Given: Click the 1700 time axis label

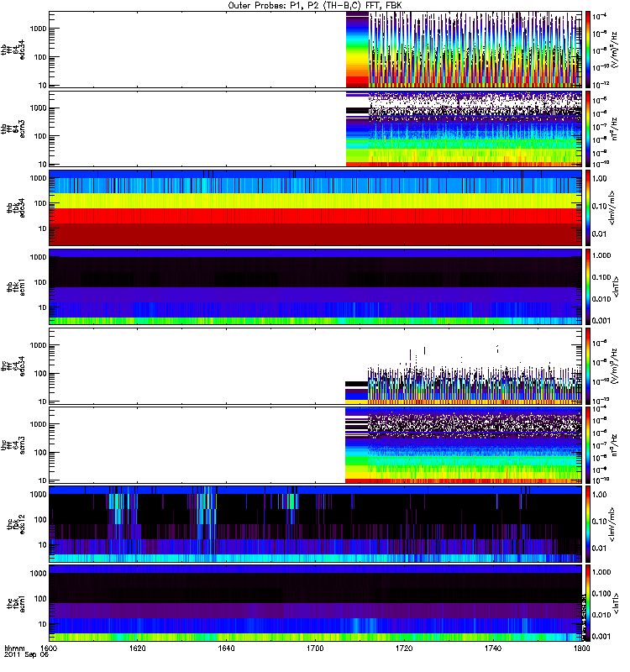Looking at the screenshot, I should (x=316, y=649).
